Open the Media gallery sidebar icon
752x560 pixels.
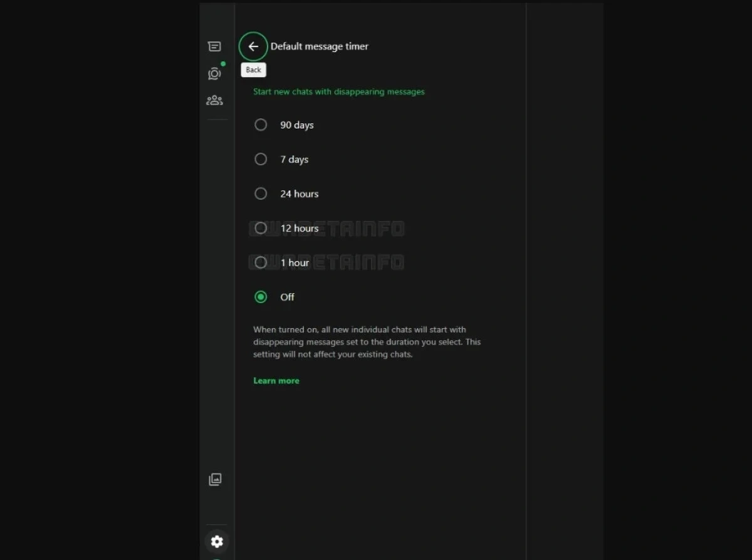point(215,479)
